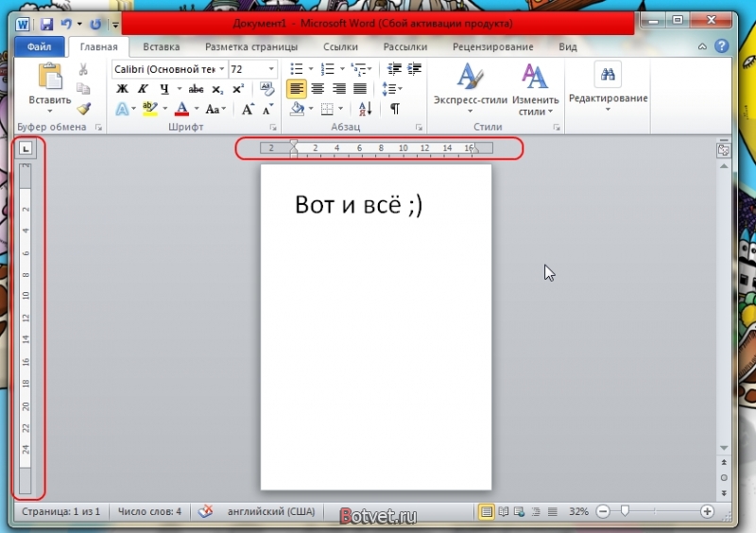Select the Print Layout view

click(487, 511)
